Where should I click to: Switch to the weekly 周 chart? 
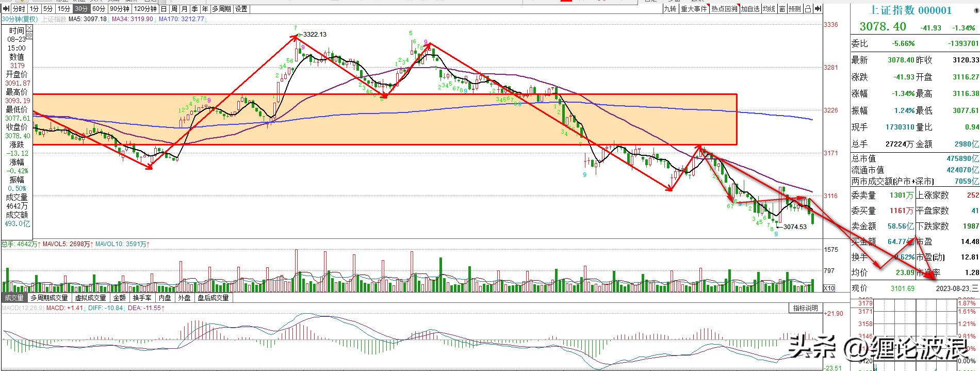click(x=174, y=9)
